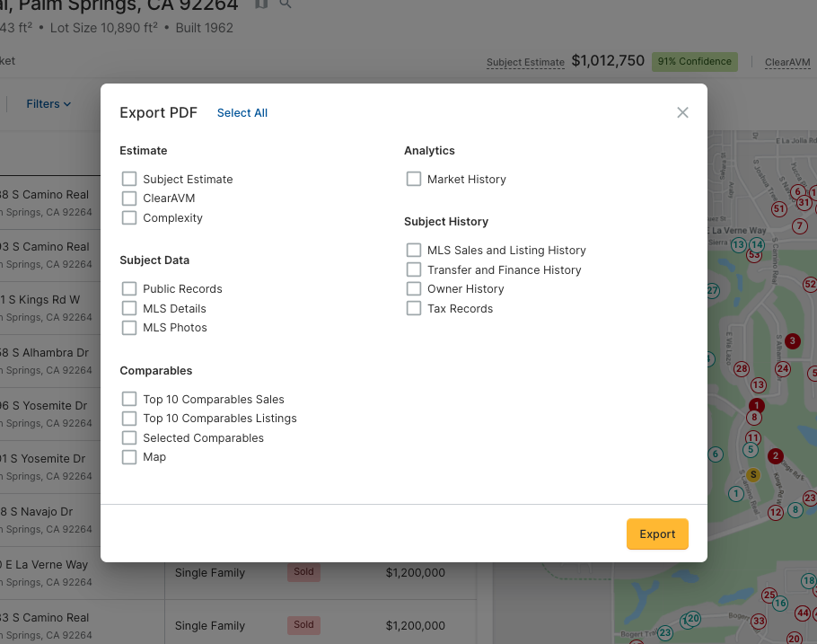The width and height of the screenshot is (817, 644).
Task: Open the Filters dropdown
Action: tap(48, 104)
